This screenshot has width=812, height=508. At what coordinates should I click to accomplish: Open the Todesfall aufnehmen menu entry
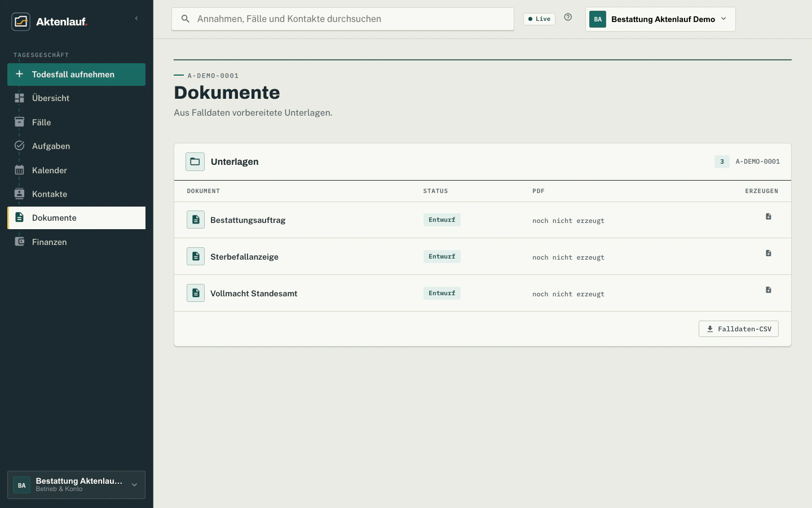pos(76,75)
